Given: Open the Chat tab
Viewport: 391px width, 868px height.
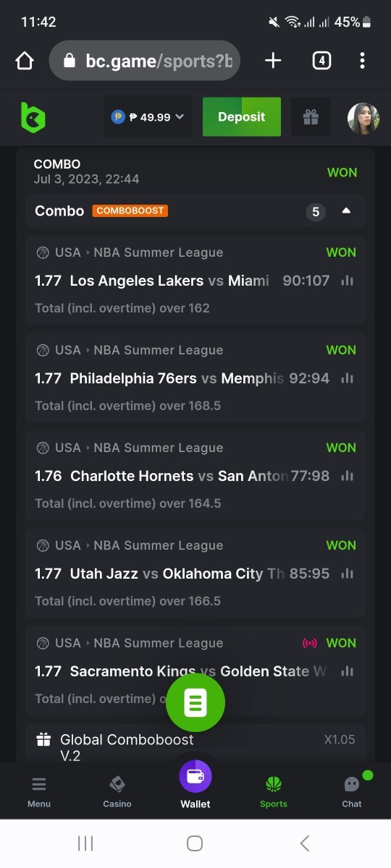Looking at the screenshot, I should (x=352, y=791).
